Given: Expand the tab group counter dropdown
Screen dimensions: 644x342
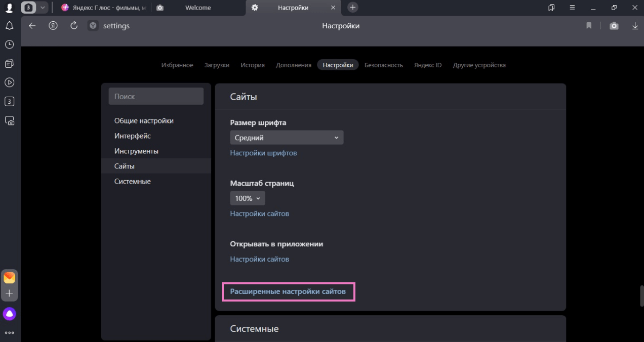Looking at the screenshot, I should [43, 8].
